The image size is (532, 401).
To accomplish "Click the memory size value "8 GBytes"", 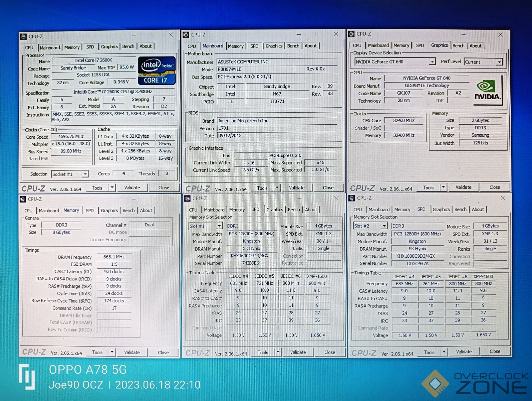I will [61, 232].
